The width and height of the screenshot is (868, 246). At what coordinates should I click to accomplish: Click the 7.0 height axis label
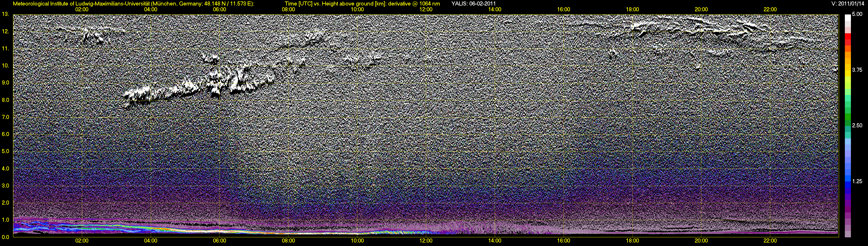[5, 117]
